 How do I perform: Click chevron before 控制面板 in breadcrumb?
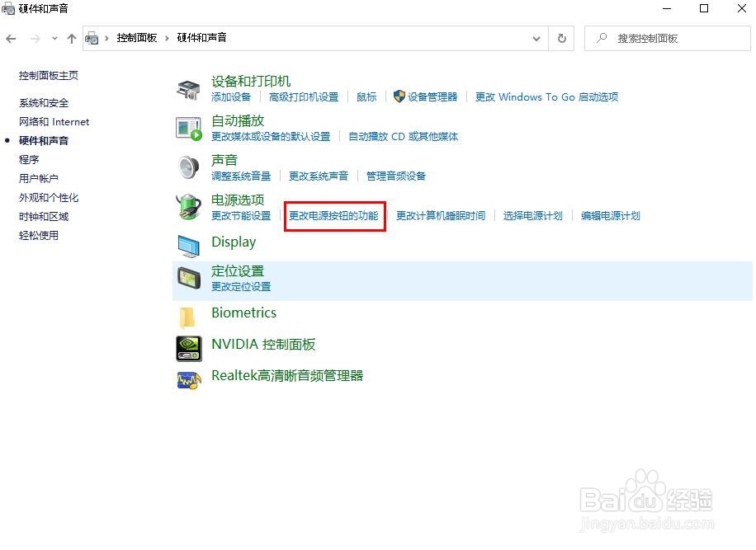(106, 38)
